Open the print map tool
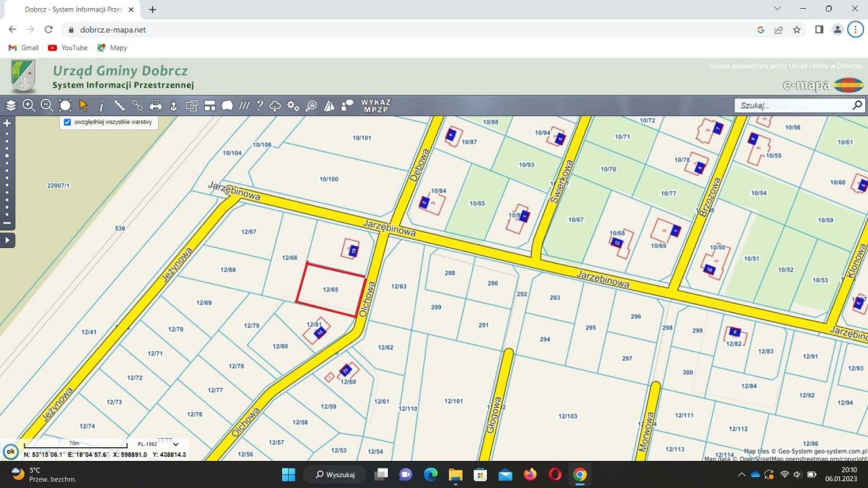868x488 pixels. [x=155, y=106]
